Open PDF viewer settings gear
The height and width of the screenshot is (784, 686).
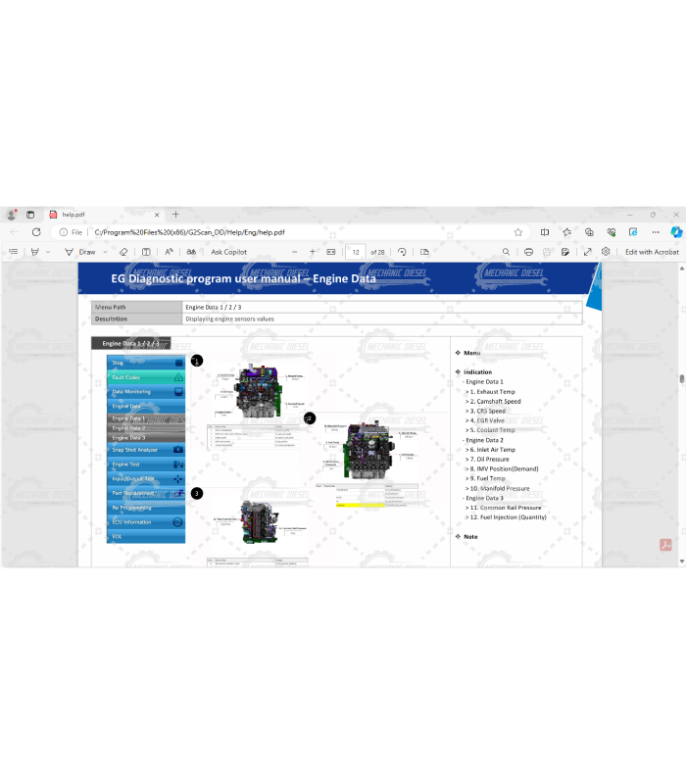point(607,252)
